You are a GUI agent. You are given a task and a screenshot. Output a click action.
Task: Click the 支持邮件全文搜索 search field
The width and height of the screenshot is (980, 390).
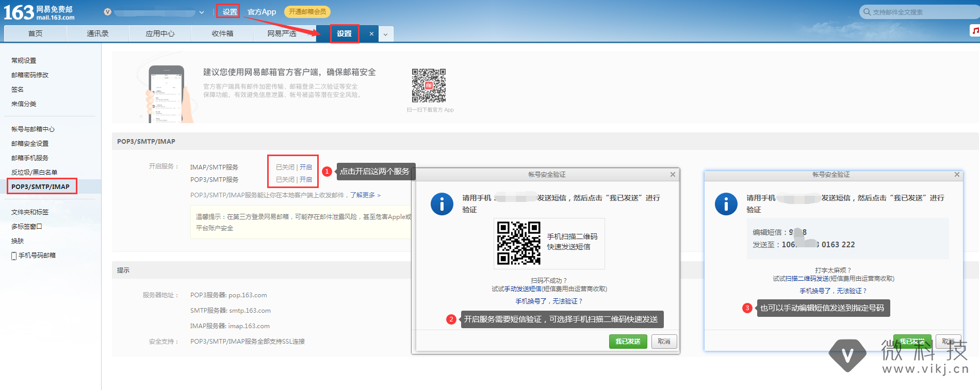point(918,12)
